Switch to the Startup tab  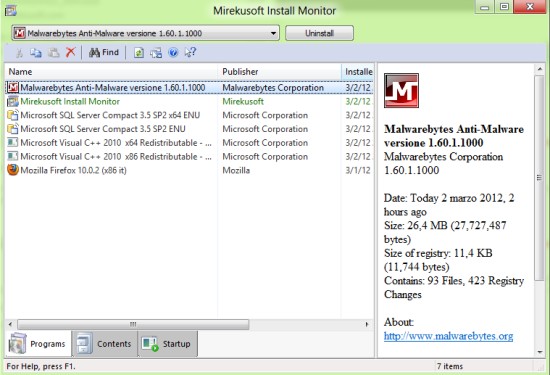click(x=168, y=343)
